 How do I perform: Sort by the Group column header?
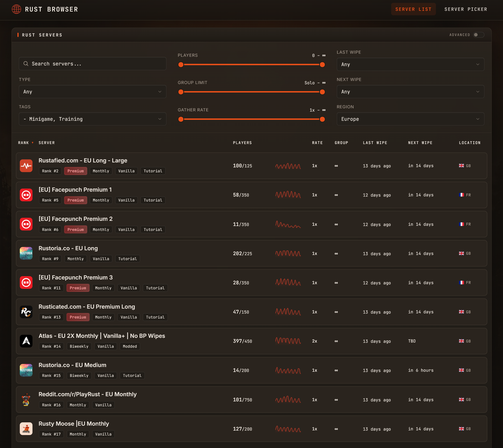click(341, 143)
